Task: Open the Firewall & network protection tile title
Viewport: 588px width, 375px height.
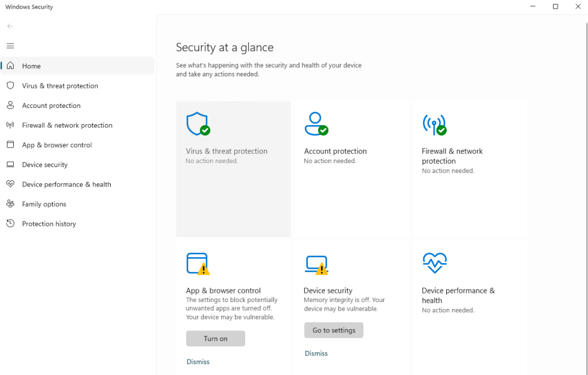Action: click(x=452, y=156)
